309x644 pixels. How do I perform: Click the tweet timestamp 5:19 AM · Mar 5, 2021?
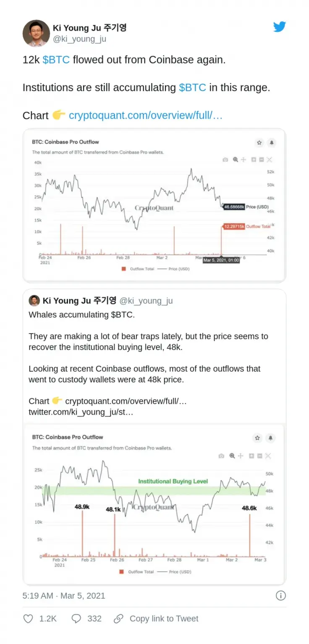pos(64,596)
